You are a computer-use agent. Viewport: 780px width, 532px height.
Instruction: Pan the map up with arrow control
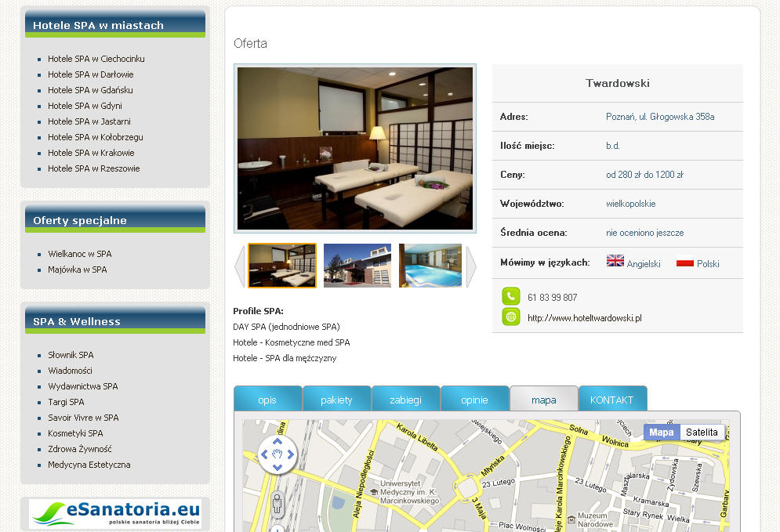(x=278, y=441)
